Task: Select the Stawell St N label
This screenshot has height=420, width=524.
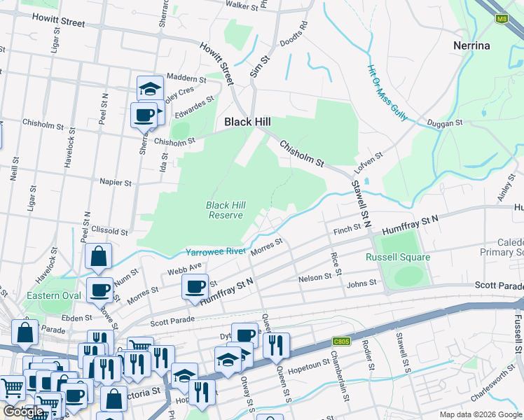Action: [x=361, y=204]
